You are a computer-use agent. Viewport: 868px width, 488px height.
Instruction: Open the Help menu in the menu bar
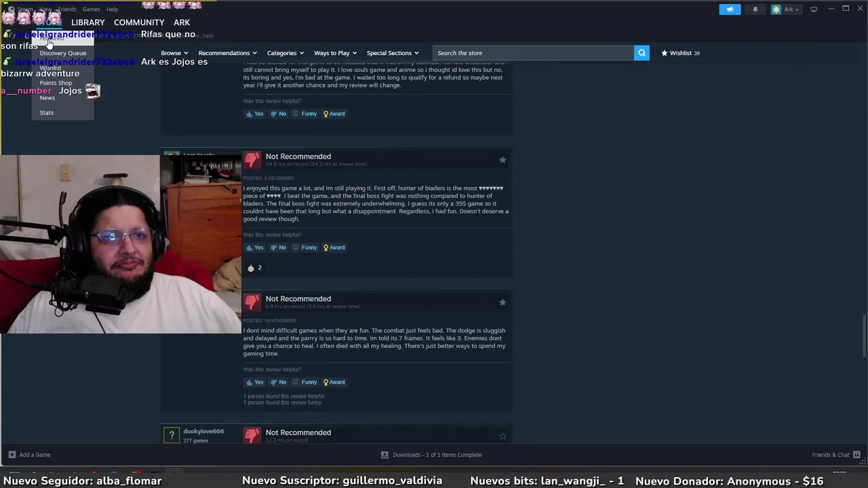click(x=112, y=9)
